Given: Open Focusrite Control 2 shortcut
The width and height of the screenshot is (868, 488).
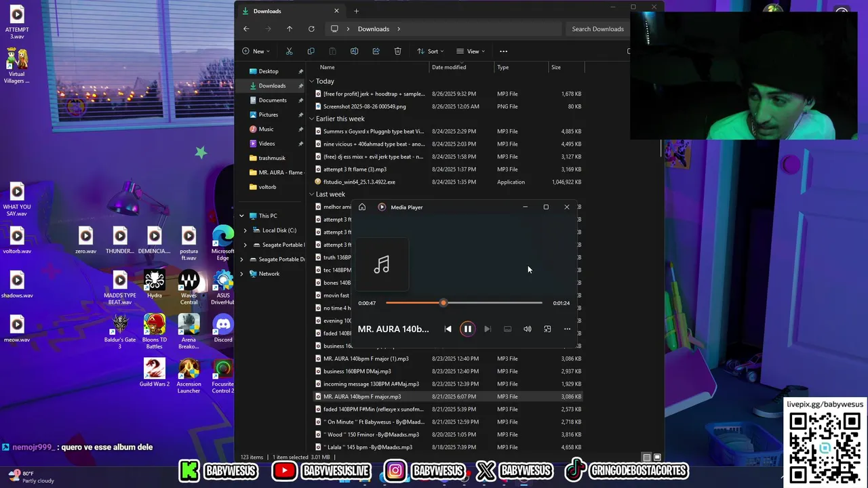Looking at the screenshot, I should coord(223,376).
